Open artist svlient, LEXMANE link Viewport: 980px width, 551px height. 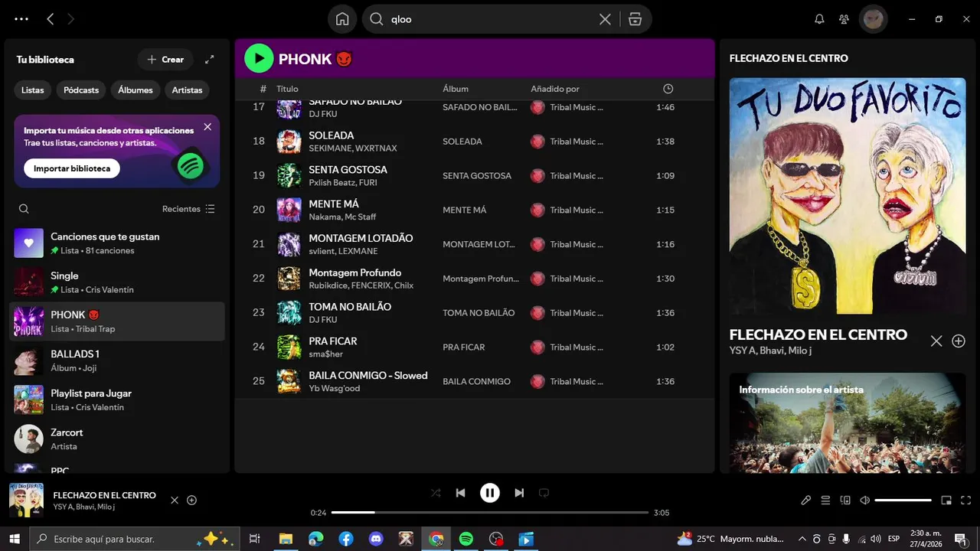click(343, 251)
